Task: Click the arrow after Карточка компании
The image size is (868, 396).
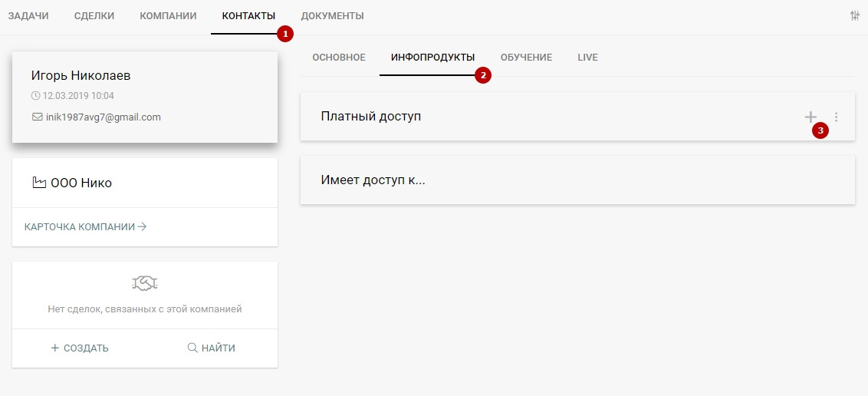Action: 142,226
